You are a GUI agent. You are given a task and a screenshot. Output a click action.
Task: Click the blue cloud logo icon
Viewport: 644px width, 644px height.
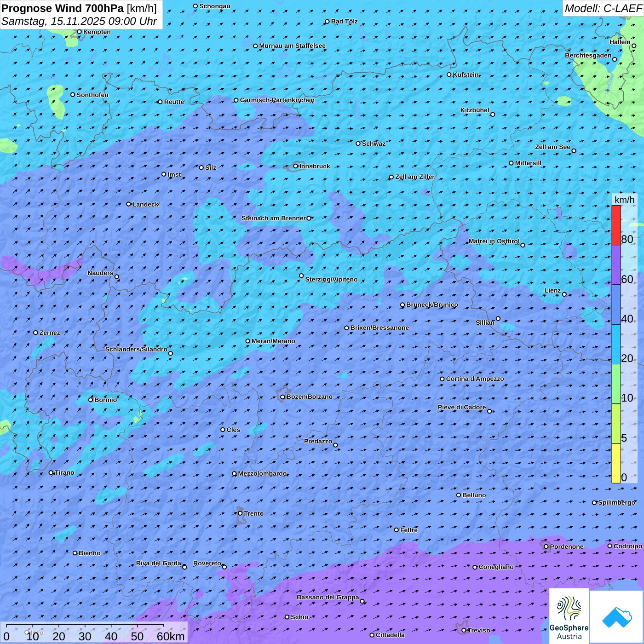point(617,617)
